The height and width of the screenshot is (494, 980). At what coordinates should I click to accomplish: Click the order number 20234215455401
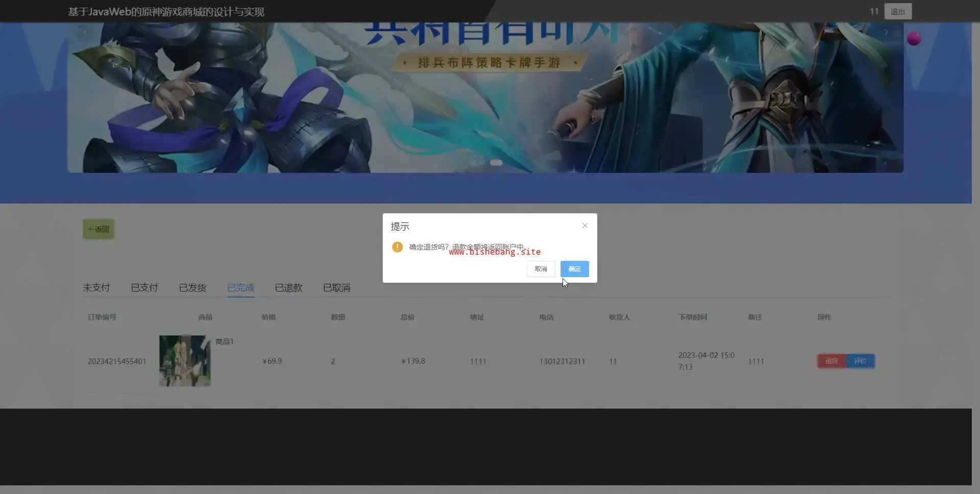point(117,362)
